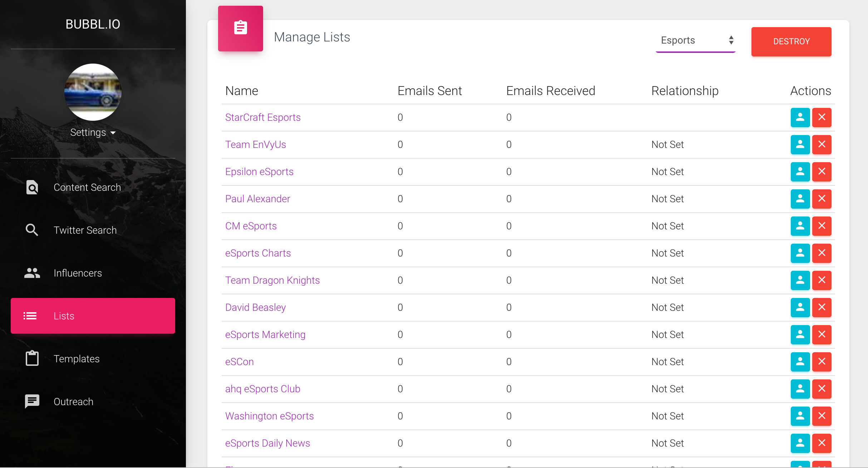Click the person icon for StarCraft Esports

(800, 117)
